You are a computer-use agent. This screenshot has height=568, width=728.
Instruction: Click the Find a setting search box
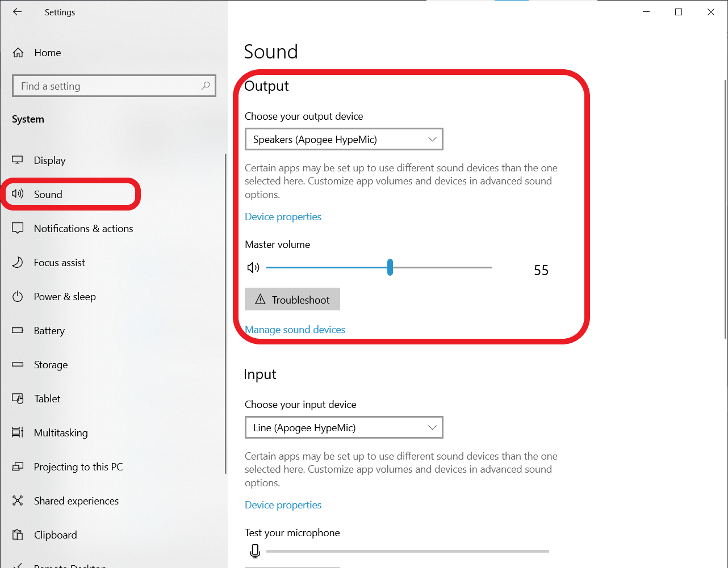click(x=114, y=86)
